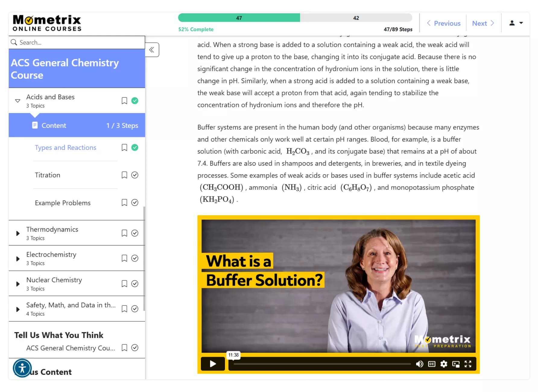Open the user account dropdown
The image size is (538, 392).
coord(516,23)
